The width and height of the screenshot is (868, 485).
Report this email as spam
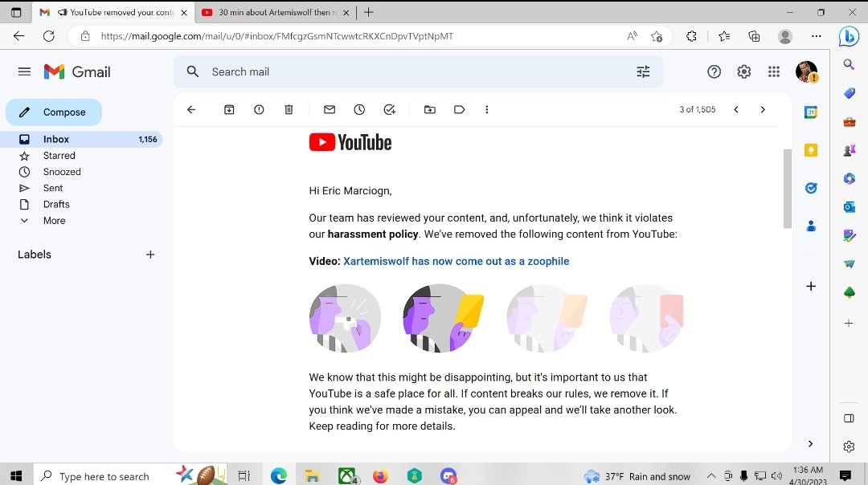(259, 109)
